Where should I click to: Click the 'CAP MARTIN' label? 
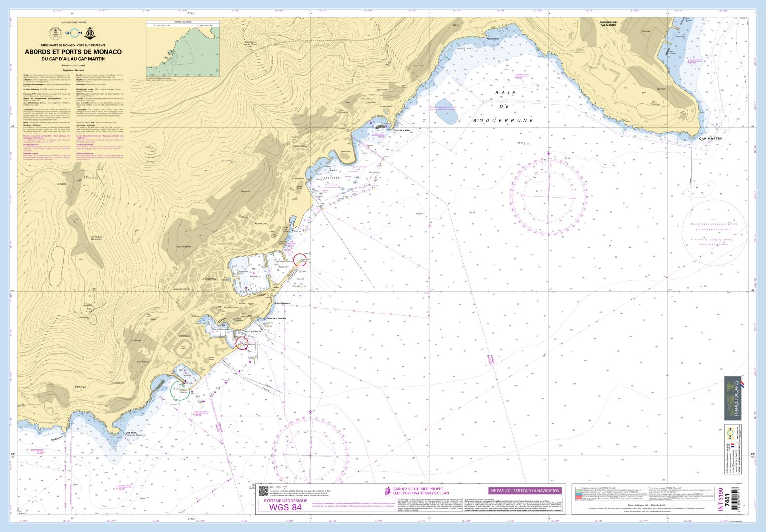coord(710,139)
